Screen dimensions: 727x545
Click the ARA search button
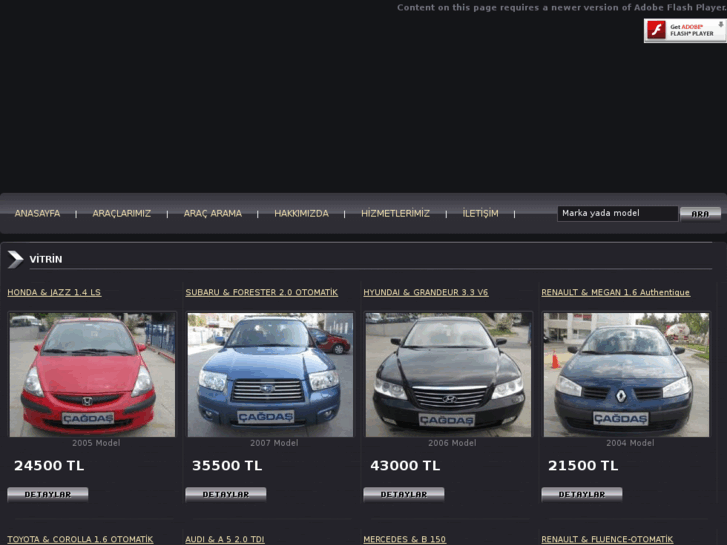click(x=700, y=214)
